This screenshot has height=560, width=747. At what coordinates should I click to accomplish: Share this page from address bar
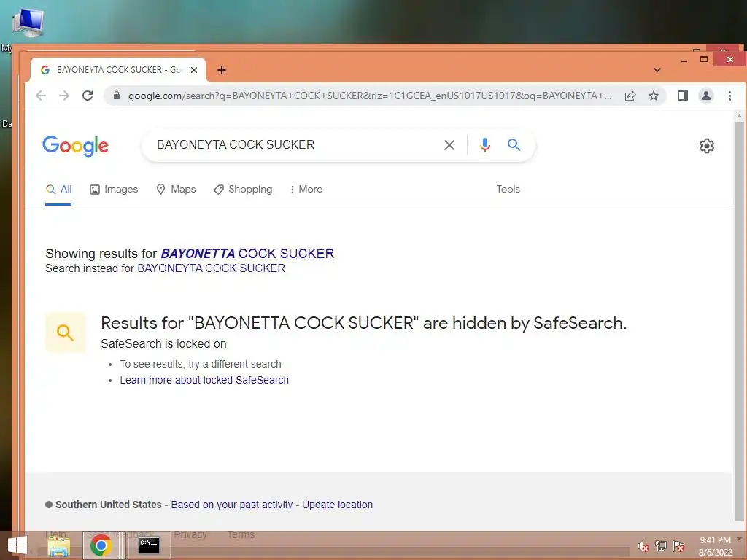[630, 96]
